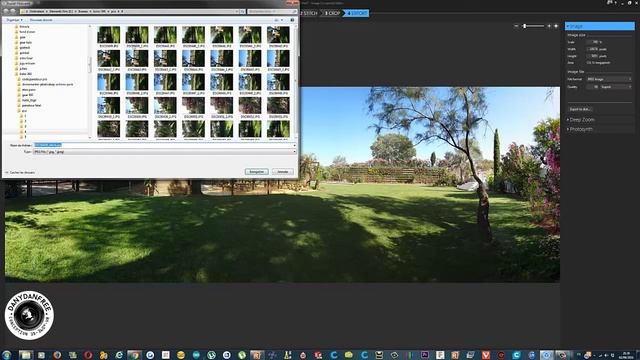Open the view options dropdown arrow
The image size is (640, 360).
[x=282, y=20]
